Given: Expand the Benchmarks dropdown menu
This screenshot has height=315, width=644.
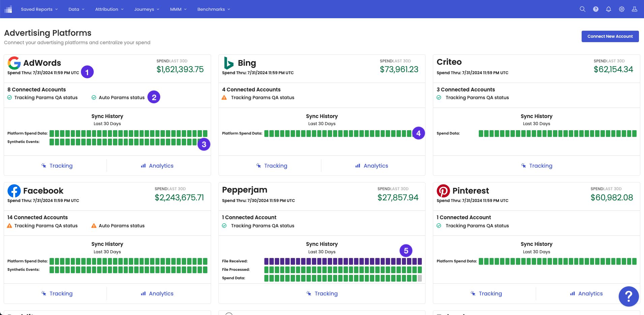Looking at the screenshot, I should click(213, 9).
